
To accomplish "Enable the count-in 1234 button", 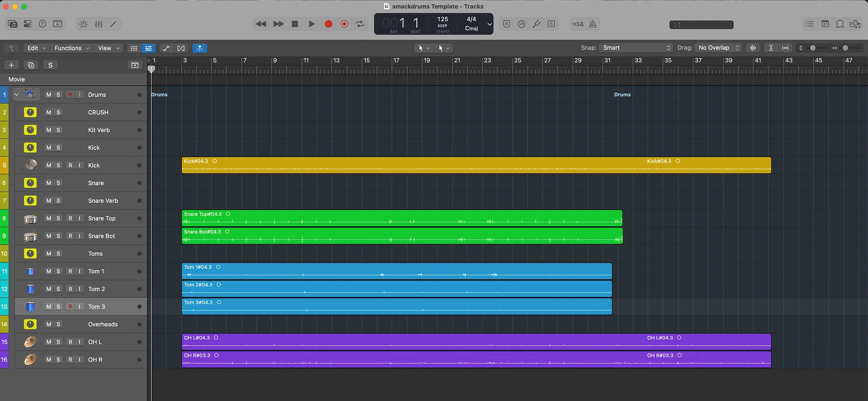I will (x=578, y=24).
